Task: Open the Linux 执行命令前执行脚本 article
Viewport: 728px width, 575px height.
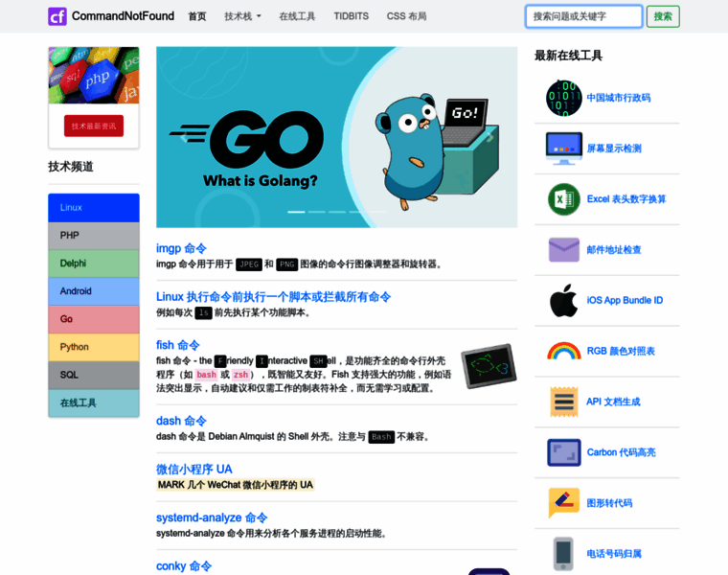Action: [273, 297]
